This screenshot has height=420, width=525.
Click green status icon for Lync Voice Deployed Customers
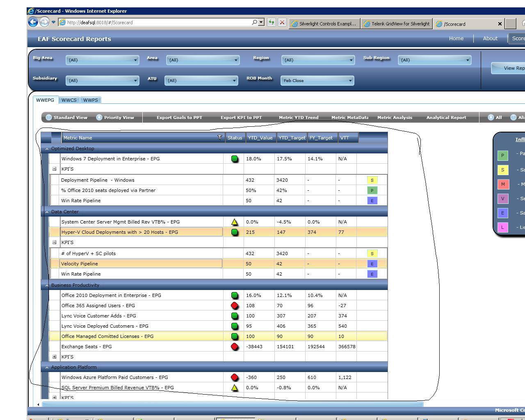tap(235, 326)
